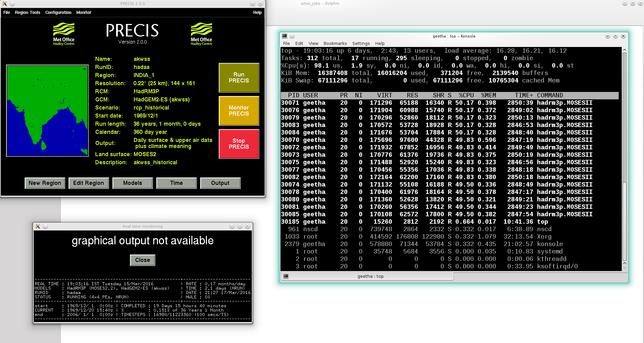The width and height of the screenshot is (644, 343).
Task: Click the Run PRECIS button
Action: click(x=239, y=78)
